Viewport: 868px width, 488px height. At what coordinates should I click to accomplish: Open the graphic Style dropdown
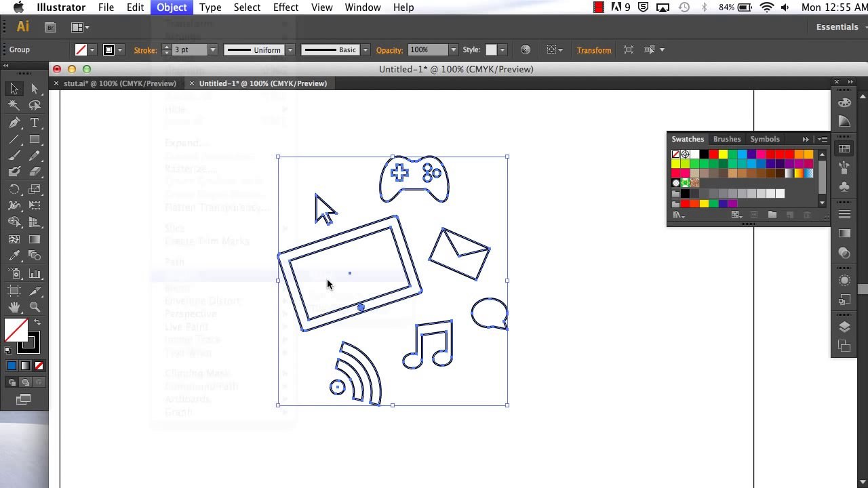[x=502, y=49]
